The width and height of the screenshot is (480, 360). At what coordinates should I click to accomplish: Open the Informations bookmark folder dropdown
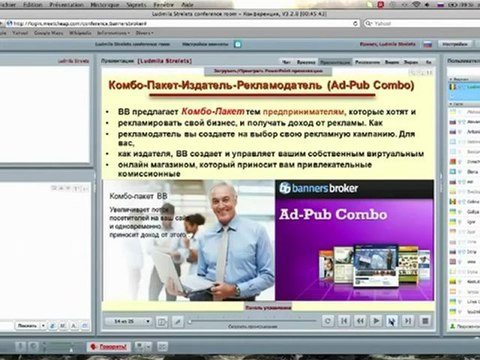pyautogui.click(x=113, y=33)
